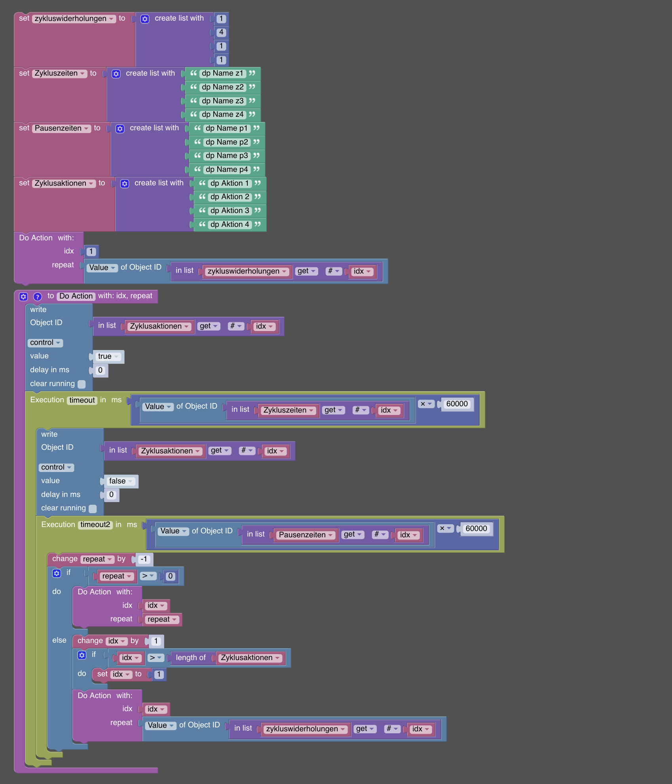Open gear mutator of the 'if repeat > 0' block

(x=57, y=573)
